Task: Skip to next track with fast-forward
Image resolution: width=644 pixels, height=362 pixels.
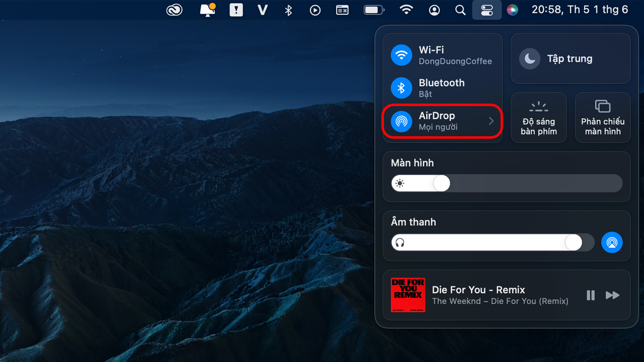Action: tap(612, 295)
